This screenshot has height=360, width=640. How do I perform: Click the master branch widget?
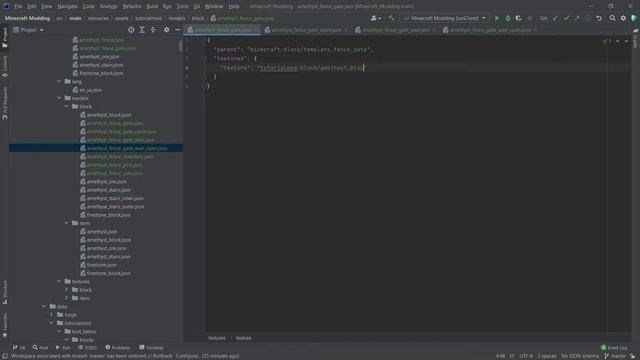[x=615, y=356]
